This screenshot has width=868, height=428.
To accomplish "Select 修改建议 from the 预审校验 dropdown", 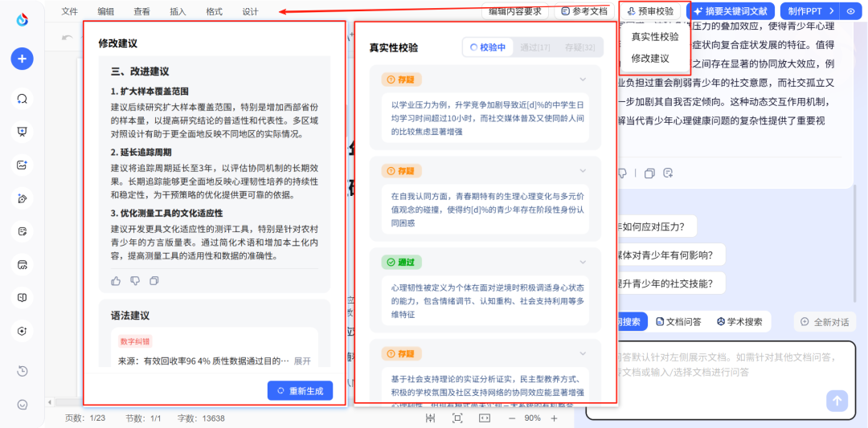I will tap(650, 59).
